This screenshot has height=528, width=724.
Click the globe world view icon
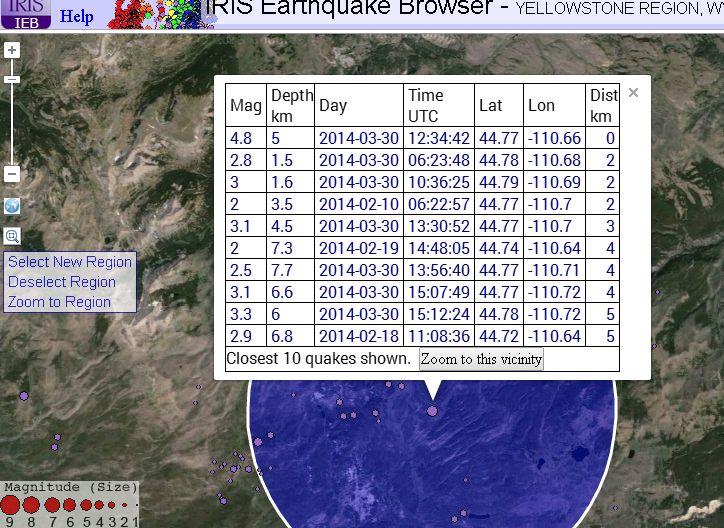coord(12,205)
